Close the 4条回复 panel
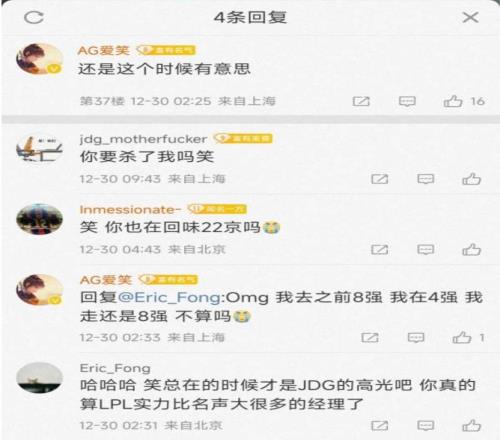 pos(470,17)
